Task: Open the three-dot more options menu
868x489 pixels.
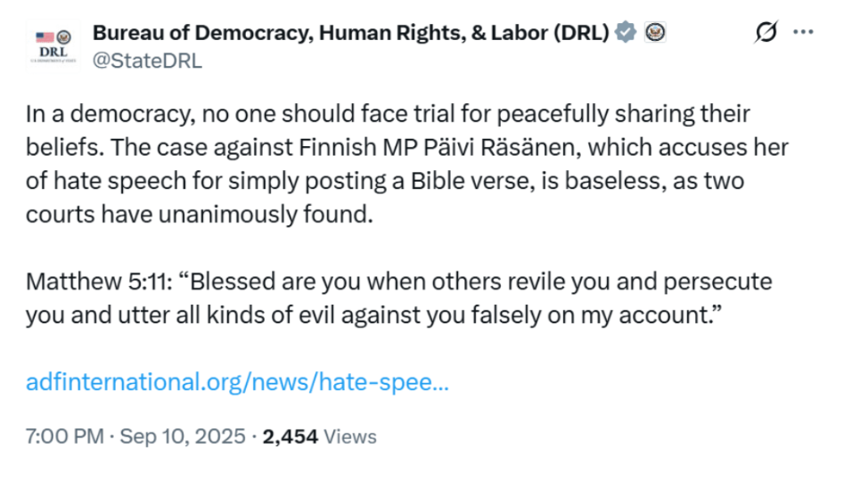Action: click(x=804, y=33)
